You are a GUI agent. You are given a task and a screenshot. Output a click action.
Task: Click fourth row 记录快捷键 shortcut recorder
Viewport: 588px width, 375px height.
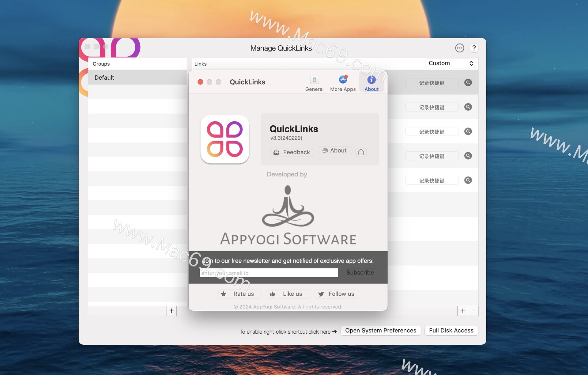click(x=432, y=156)
